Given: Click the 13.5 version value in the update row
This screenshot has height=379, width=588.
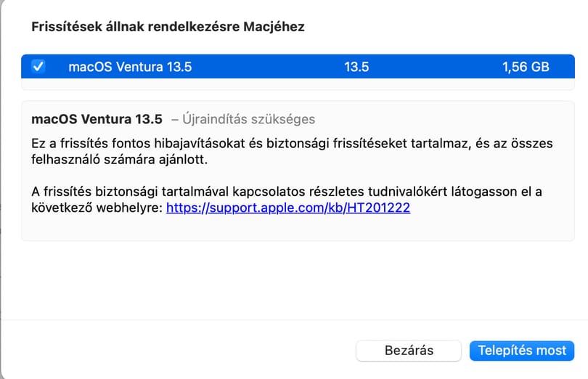Looking at the screenshot, I should tap(356, 67).
